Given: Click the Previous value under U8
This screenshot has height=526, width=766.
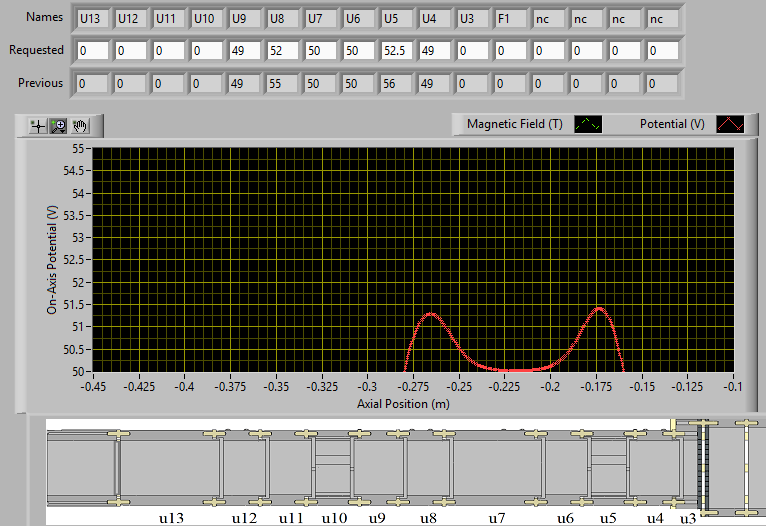Looking at the screenshot, I should click(284, 84).
